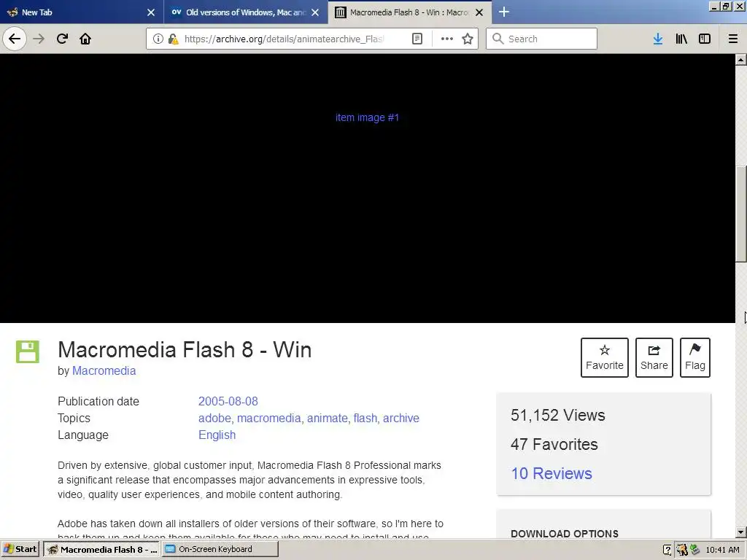This screenshot has width=747, height=560.
Task: Click the Macromedia Flash 8 - Win title
Action: tap(185, 350)
